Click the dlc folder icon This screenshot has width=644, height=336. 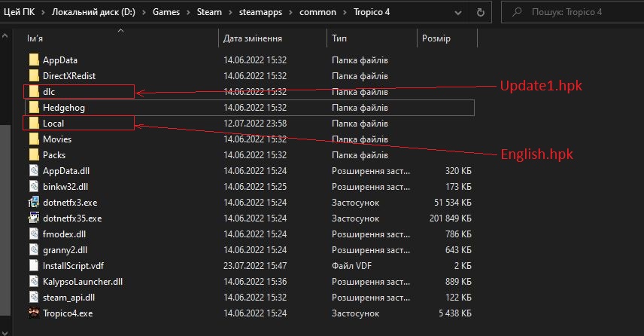pos(34,92)
